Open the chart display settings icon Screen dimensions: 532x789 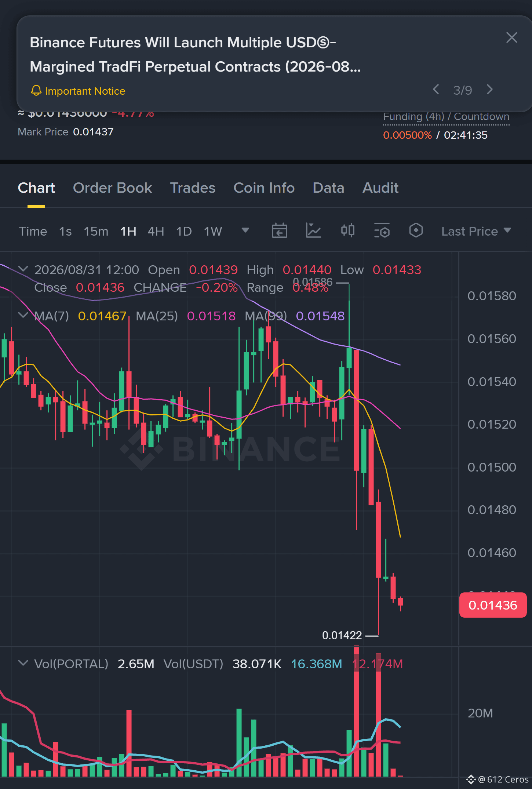tap(382, 230)
